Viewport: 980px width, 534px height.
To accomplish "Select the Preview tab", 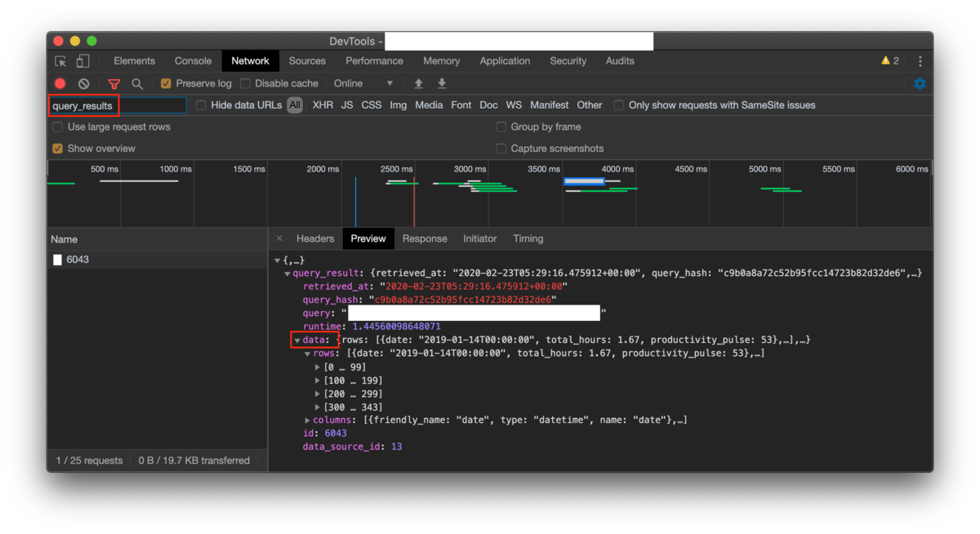I will point(368,238).
